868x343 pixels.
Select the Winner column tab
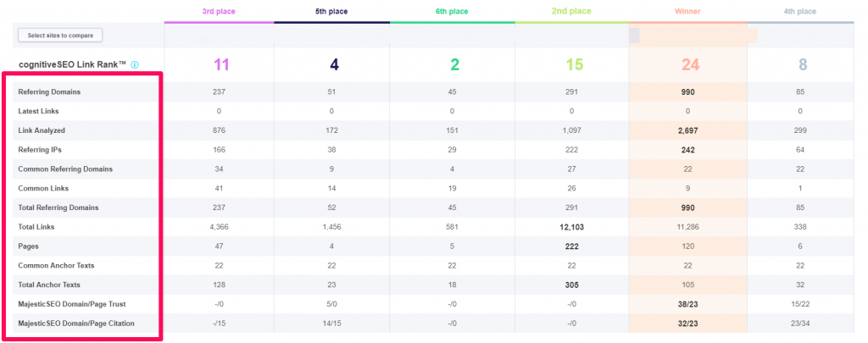click(687, 12)
